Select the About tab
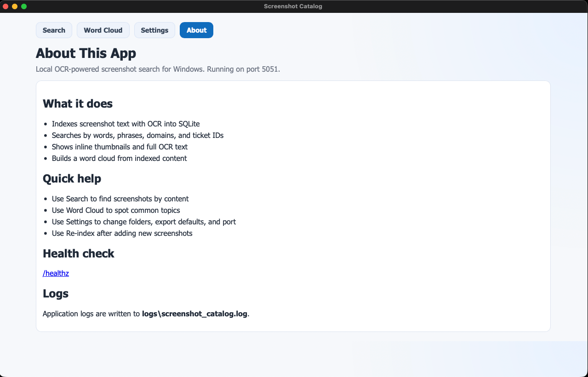 pos(196,30)
